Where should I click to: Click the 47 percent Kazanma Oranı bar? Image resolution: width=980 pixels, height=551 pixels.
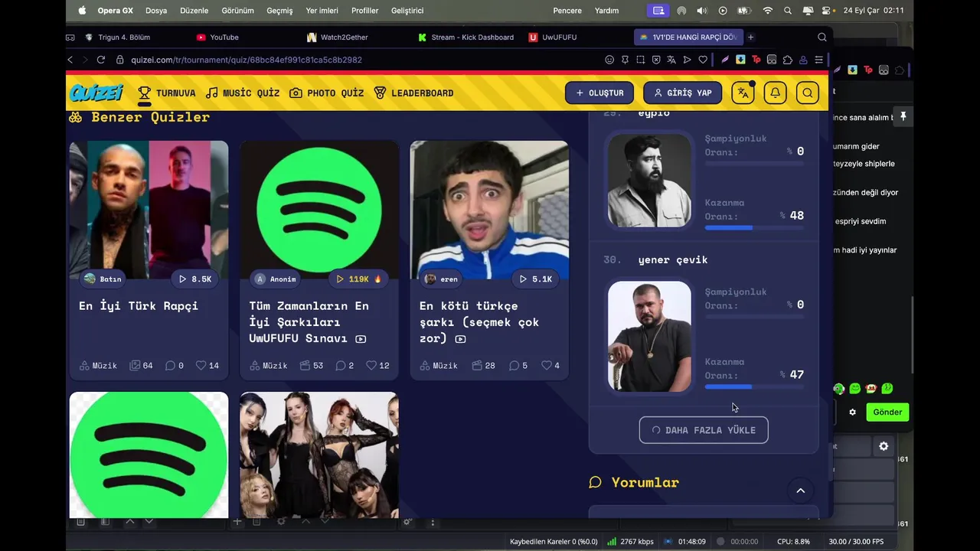click(x=754, y=386)
